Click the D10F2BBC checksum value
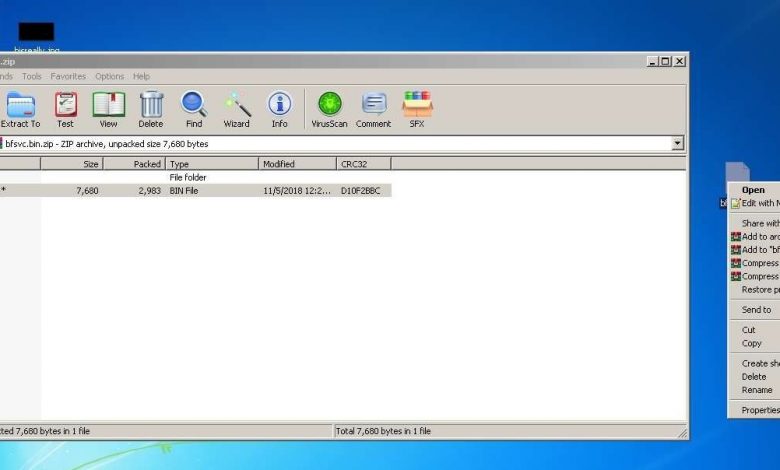Image resolution: width=780 pixels, height=470 pixels. [361, 190]
